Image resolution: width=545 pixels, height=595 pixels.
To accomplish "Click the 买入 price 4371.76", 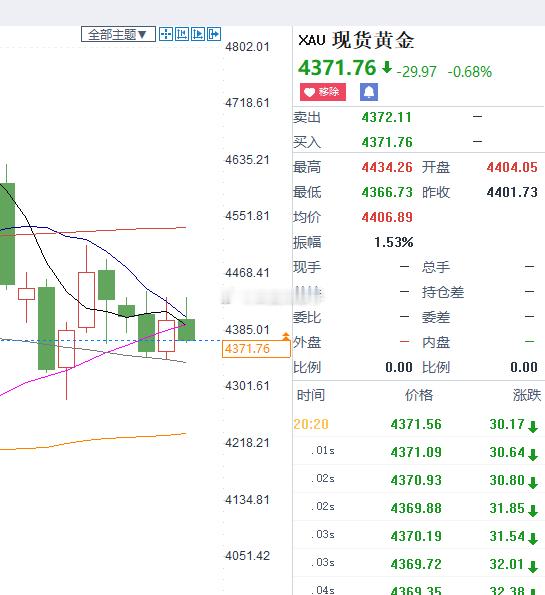I will 387,142.
